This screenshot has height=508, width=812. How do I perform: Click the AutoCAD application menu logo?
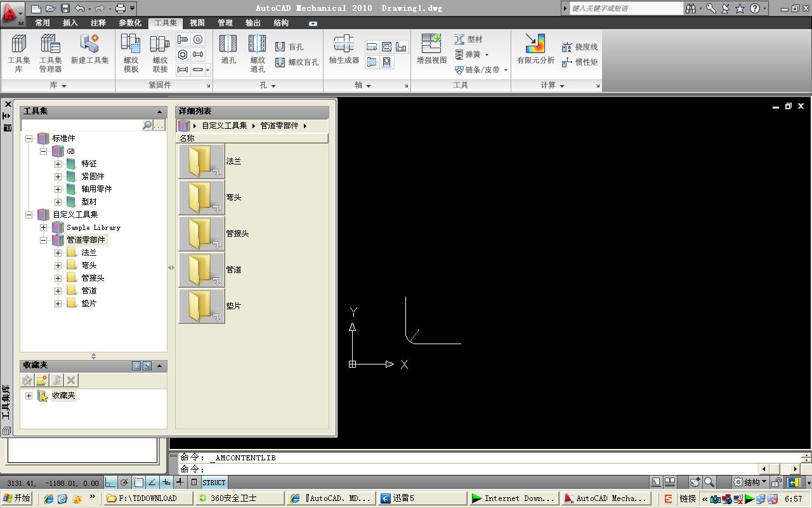click(x=12, y=13)
